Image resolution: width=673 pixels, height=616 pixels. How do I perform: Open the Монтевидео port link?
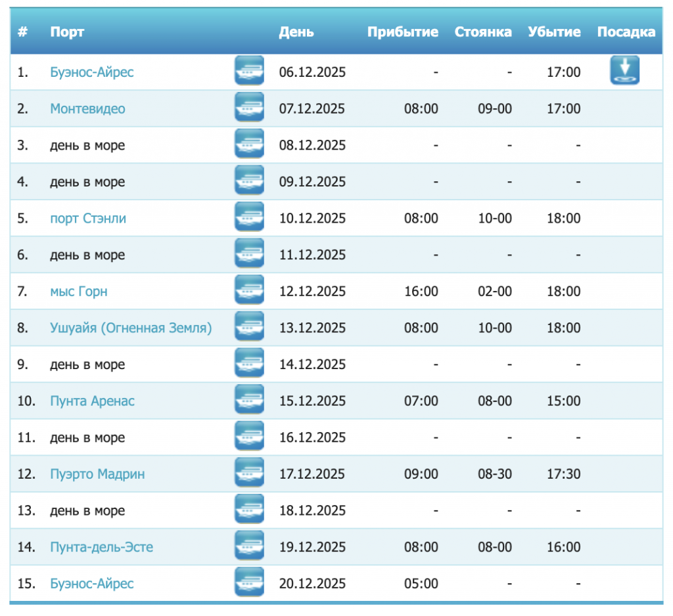[x=87, y=108]
